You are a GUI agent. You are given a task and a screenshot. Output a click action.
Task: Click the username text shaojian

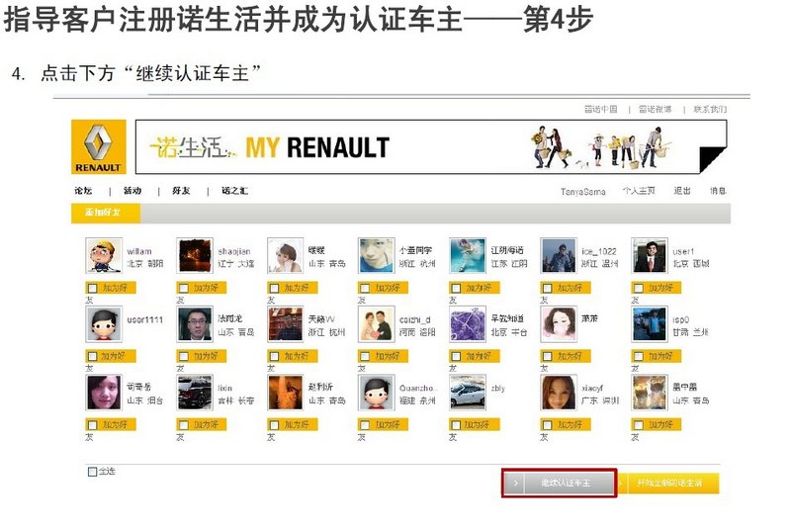click(x=234, y=251)
